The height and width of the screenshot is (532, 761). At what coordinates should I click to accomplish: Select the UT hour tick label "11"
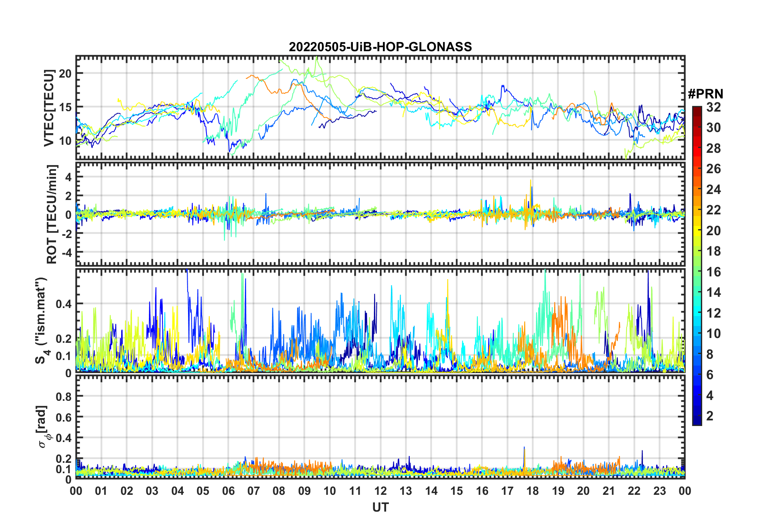pyautogui.click(x=355, y=491)
